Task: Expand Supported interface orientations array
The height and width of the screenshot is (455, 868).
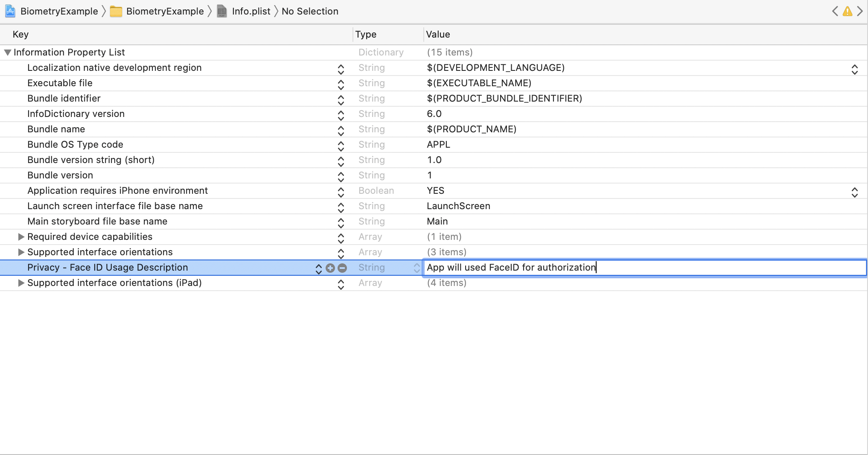Action: tap(21, 252)
